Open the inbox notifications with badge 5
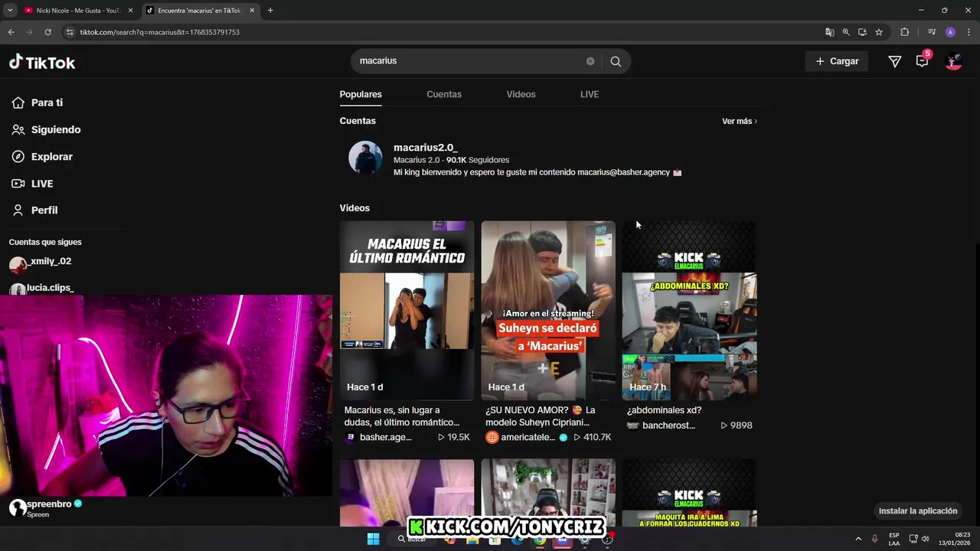Screen dimensions: 980x551 922,60
